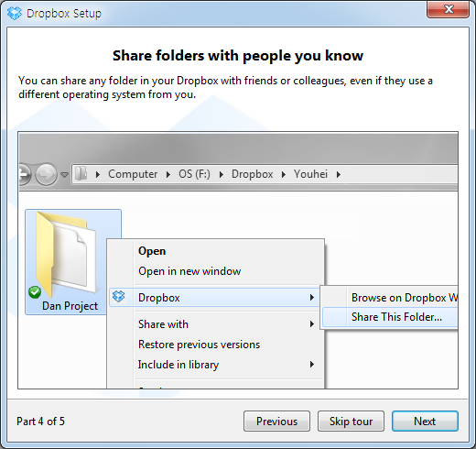Click Computer in the address breadcrumb

tap(133, 174)
